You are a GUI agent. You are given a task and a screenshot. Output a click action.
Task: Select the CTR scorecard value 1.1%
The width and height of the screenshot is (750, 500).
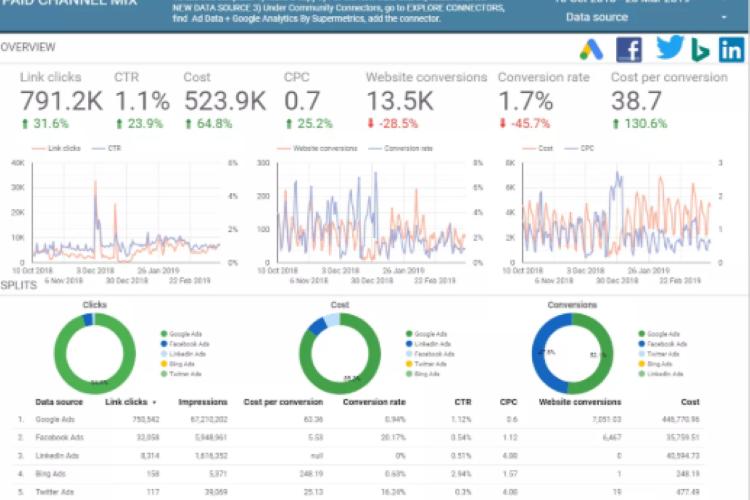pos(142,101)
